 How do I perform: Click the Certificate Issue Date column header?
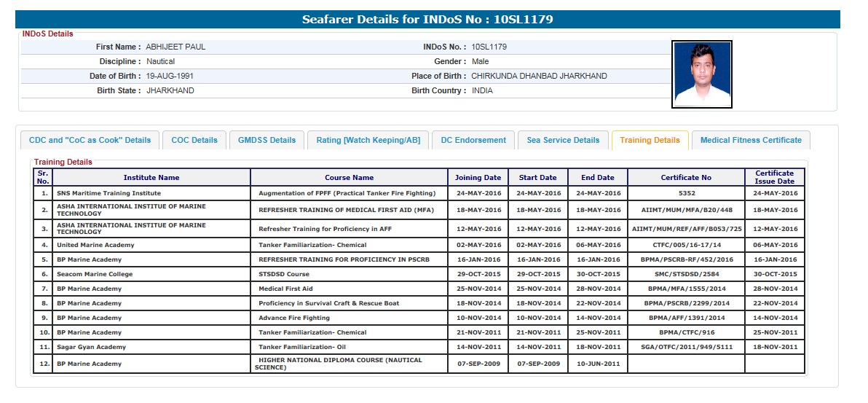click(x=775, y=177)
